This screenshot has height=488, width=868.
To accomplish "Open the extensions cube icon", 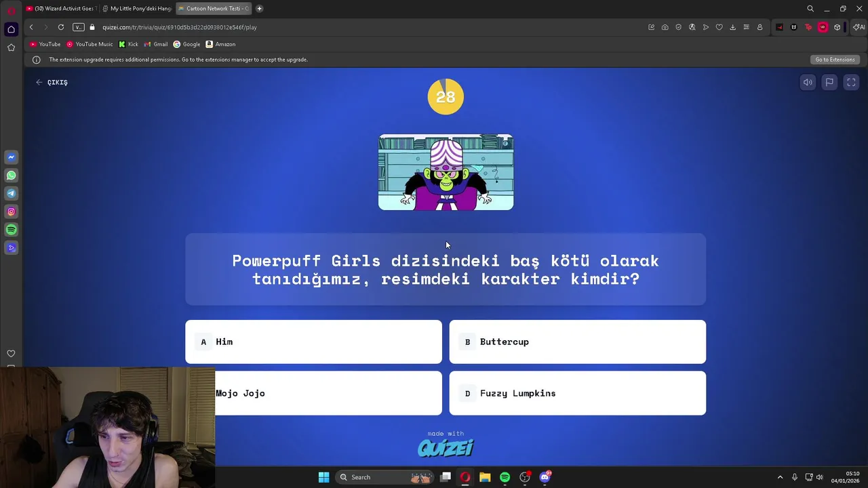I will coord(837,27).
